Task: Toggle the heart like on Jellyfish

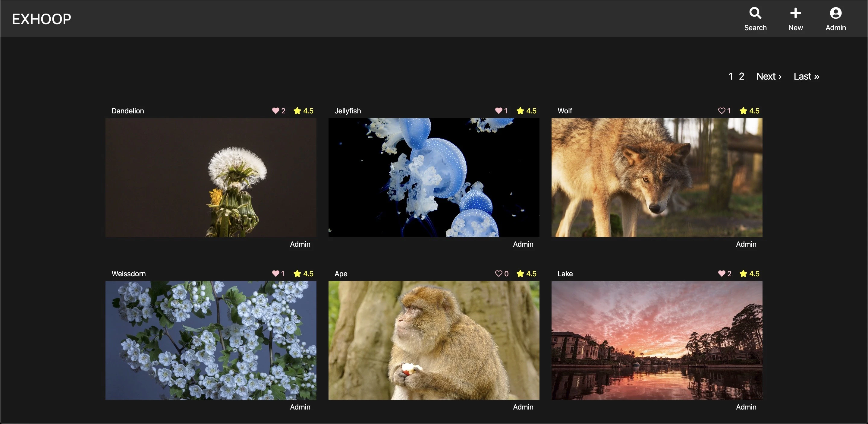Action: pos(498,111)
